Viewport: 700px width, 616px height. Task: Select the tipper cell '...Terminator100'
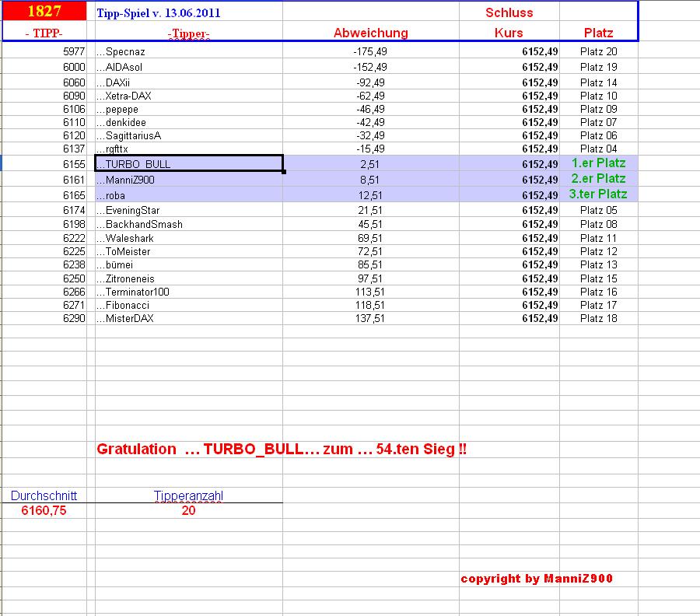(x=189, y=292)
